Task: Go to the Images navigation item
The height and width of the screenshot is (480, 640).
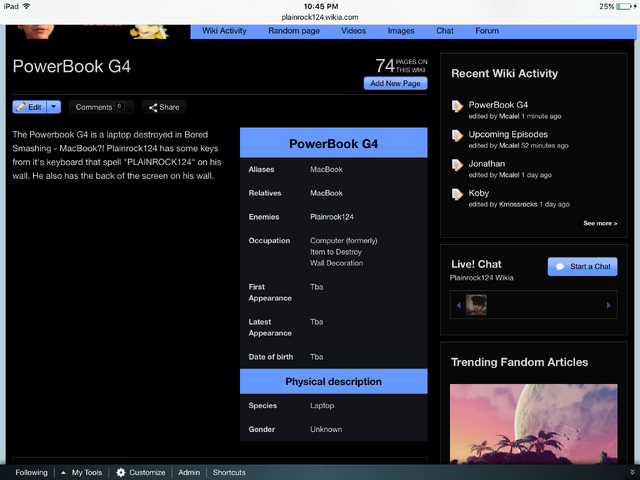Action: click(x=401, y=31)
